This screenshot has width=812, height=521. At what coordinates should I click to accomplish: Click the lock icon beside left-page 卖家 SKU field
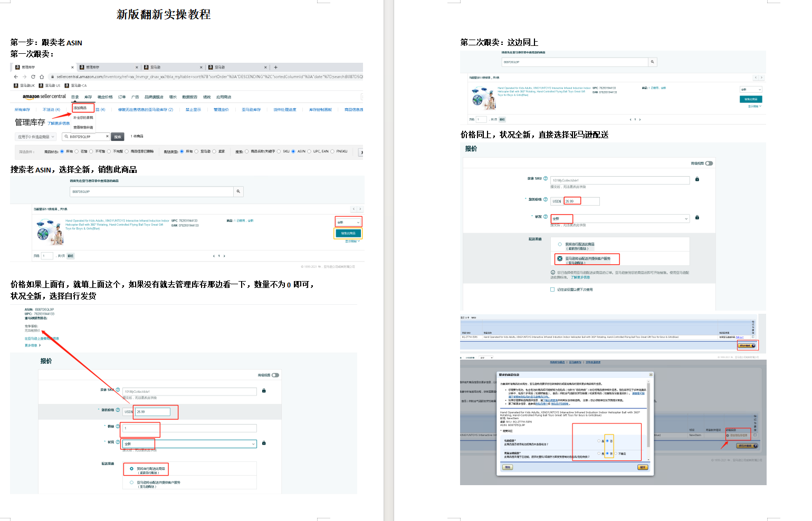[264, 391]
